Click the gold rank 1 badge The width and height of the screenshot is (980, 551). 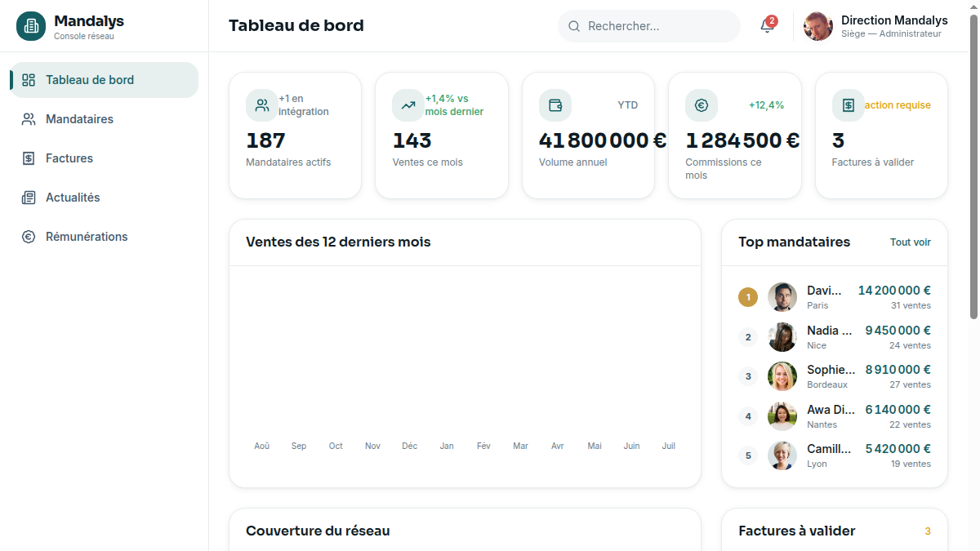[x=748, y=297]
